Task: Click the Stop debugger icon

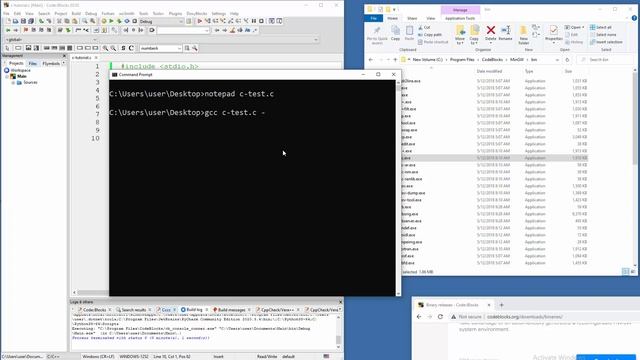Action: tap(262, 21)
